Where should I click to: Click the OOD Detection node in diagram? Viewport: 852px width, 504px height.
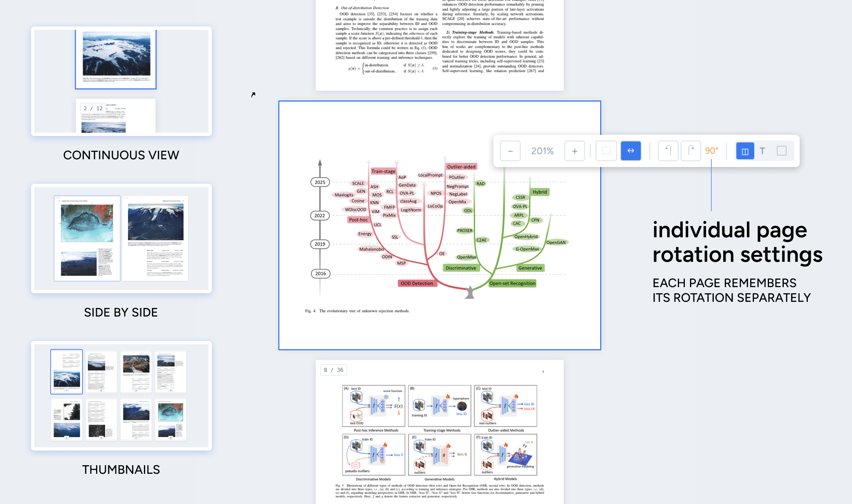click(x=417, y=283)
